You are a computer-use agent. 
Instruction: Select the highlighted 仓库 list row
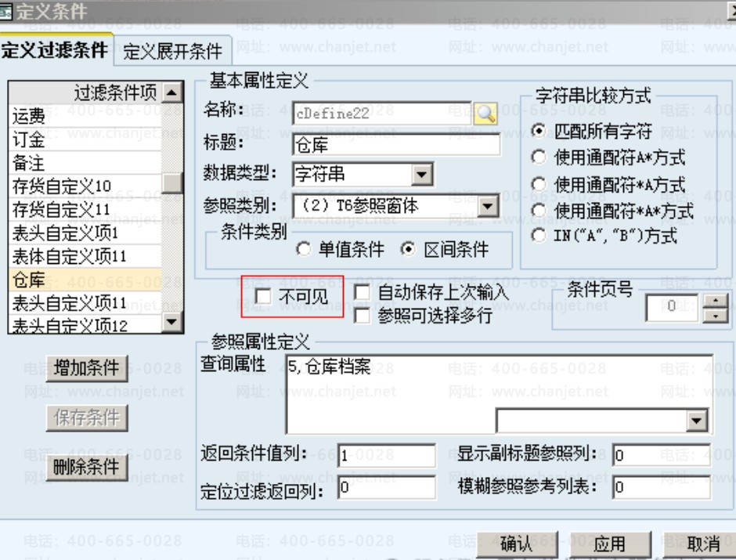[x=85, y=280]
